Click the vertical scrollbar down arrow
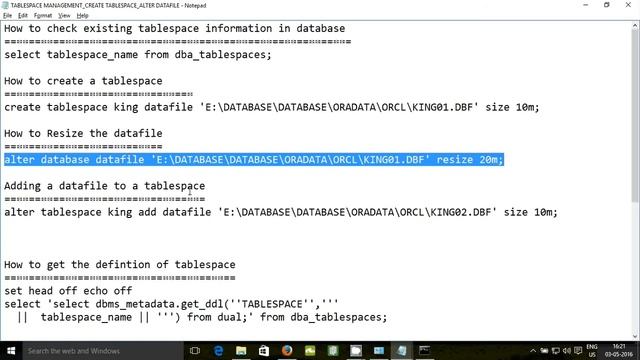The width and height of the screenshot is (640, 360). click(635, 336)
